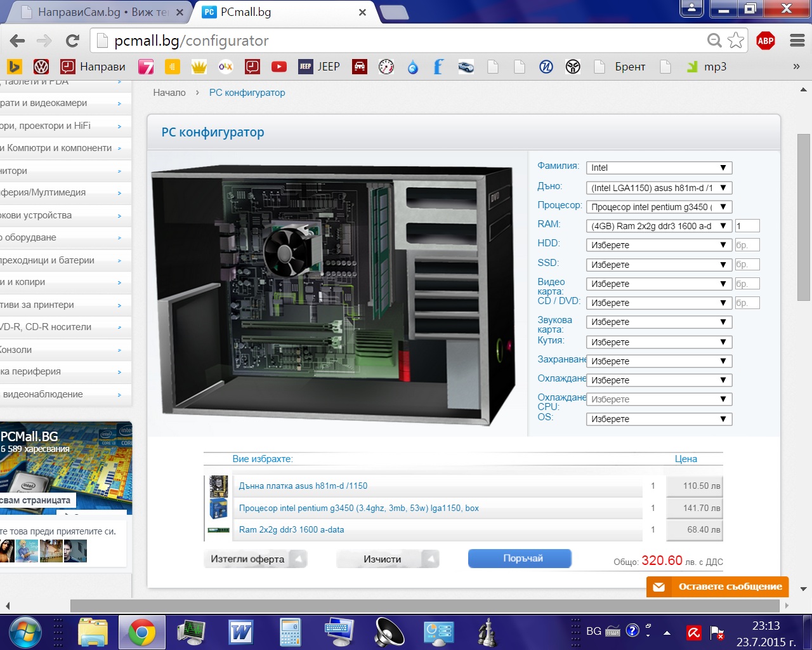
Task: Switch to the НаправиСам.bg tab
Action: (101, 12)
